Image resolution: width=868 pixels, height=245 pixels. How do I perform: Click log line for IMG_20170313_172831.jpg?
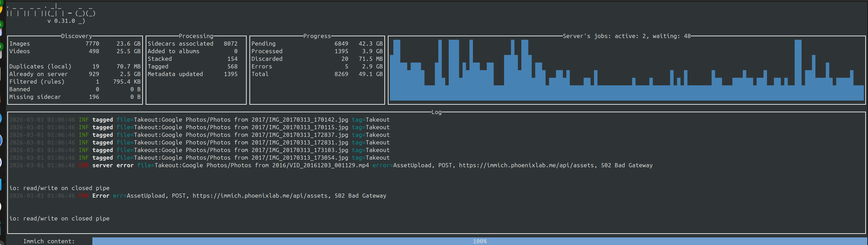click(x=199, y=142)
